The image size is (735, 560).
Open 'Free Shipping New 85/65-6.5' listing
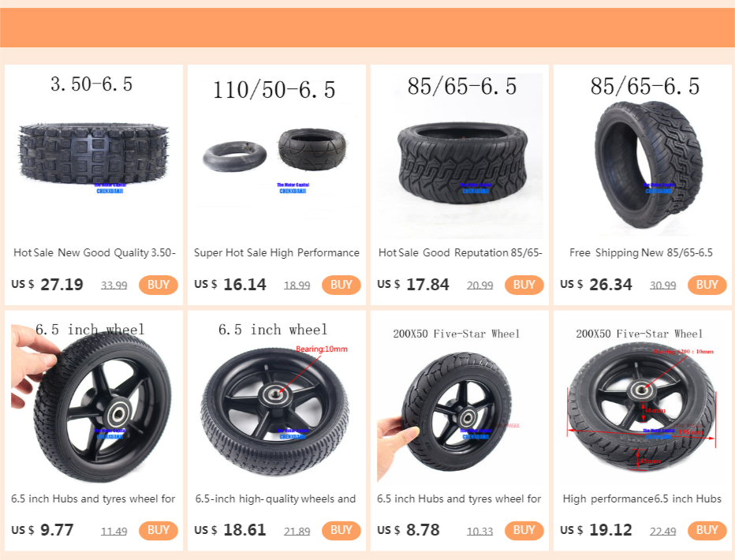(641, 253)
